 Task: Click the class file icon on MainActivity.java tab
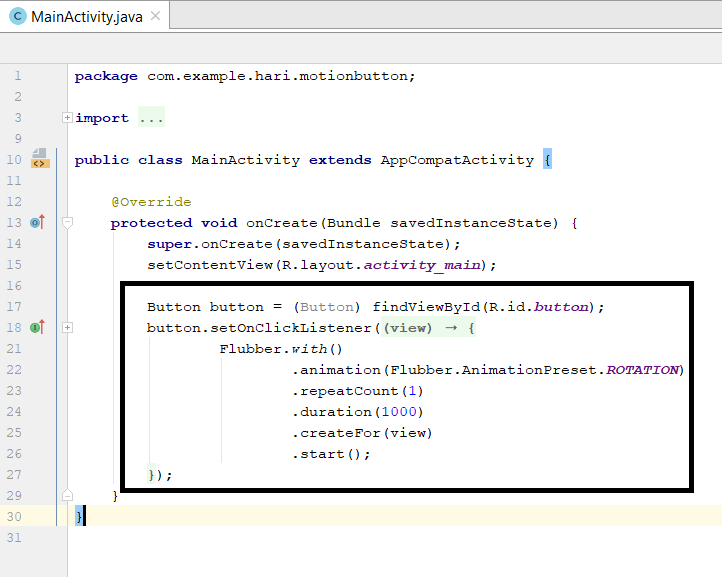17,17
